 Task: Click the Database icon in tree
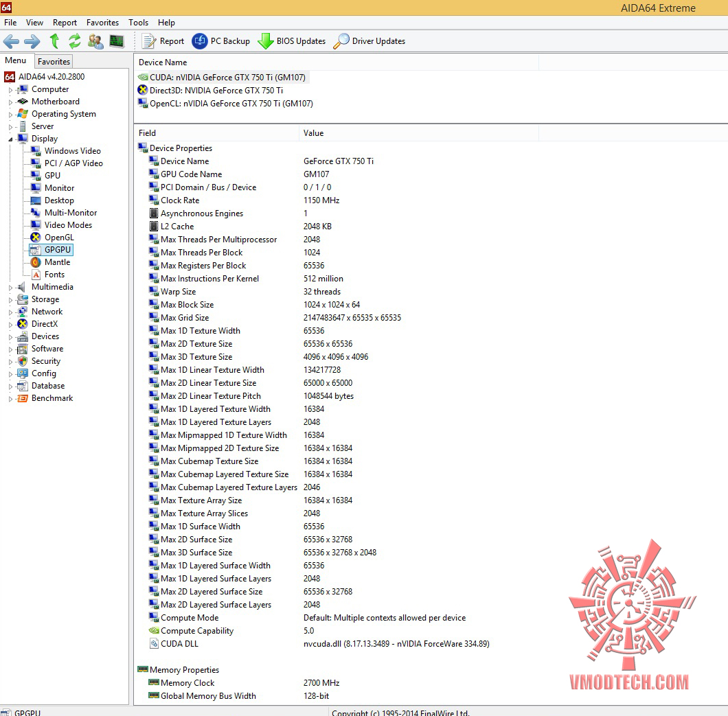click(22, 386)
